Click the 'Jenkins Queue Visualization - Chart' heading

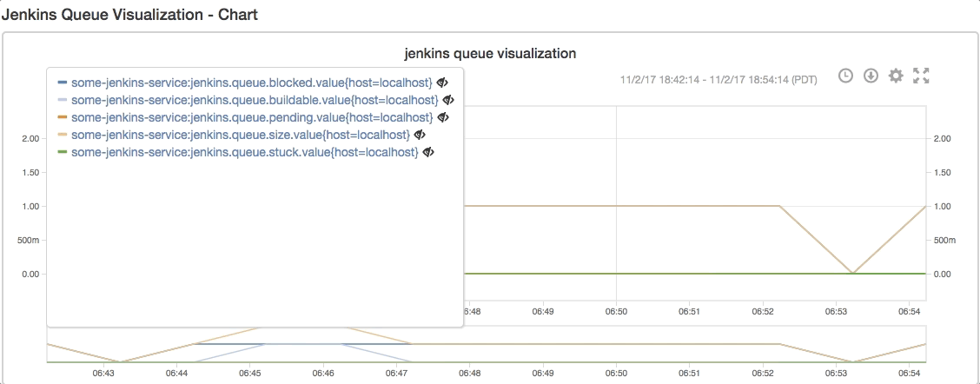coord(129,15)
